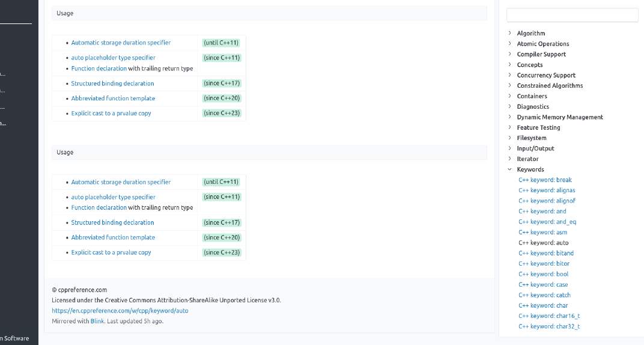This screenshot has width=644, height=345.
Task: Open the Compiler Support tree item
Action: (x=541, y=54)
